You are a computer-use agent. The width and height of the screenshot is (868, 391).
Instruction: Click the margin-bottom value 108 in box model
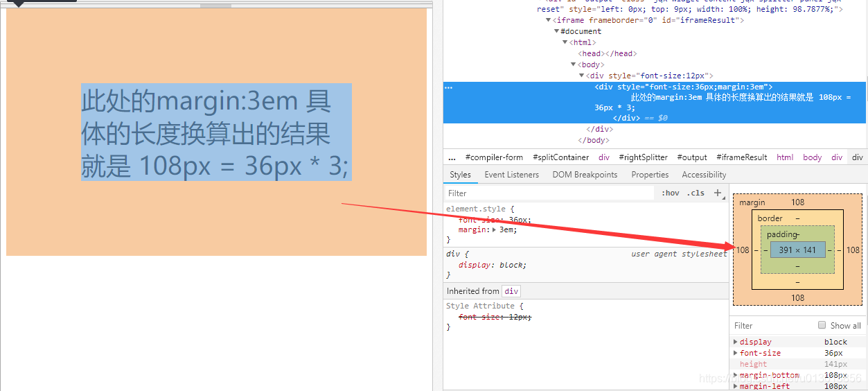pyautogui.click(x=798, y=298)
